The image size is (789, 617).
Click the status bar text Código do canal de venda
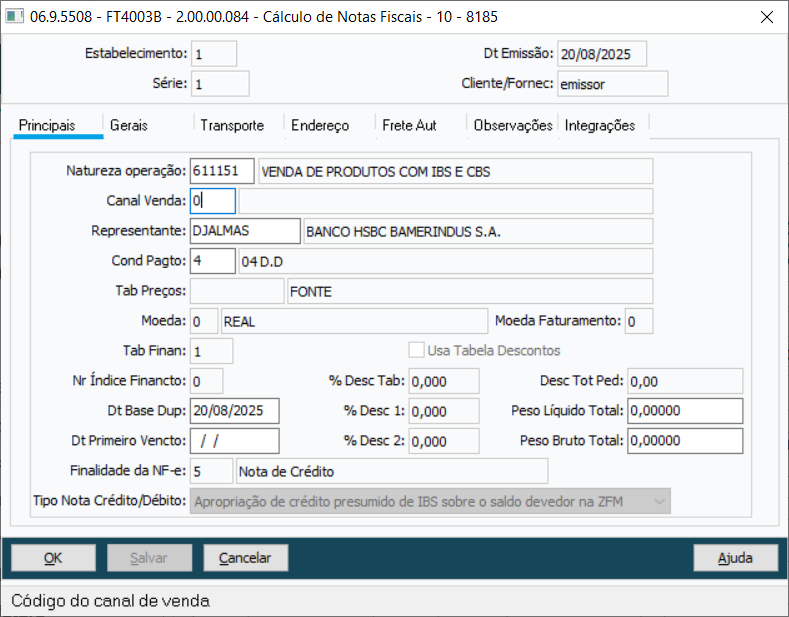coord(110,600)
